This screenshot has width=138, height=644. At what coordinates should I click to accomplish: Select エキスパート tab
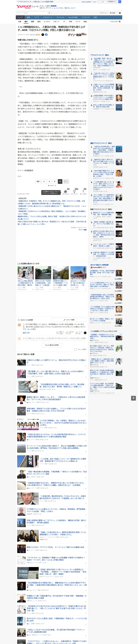[48, 17]
